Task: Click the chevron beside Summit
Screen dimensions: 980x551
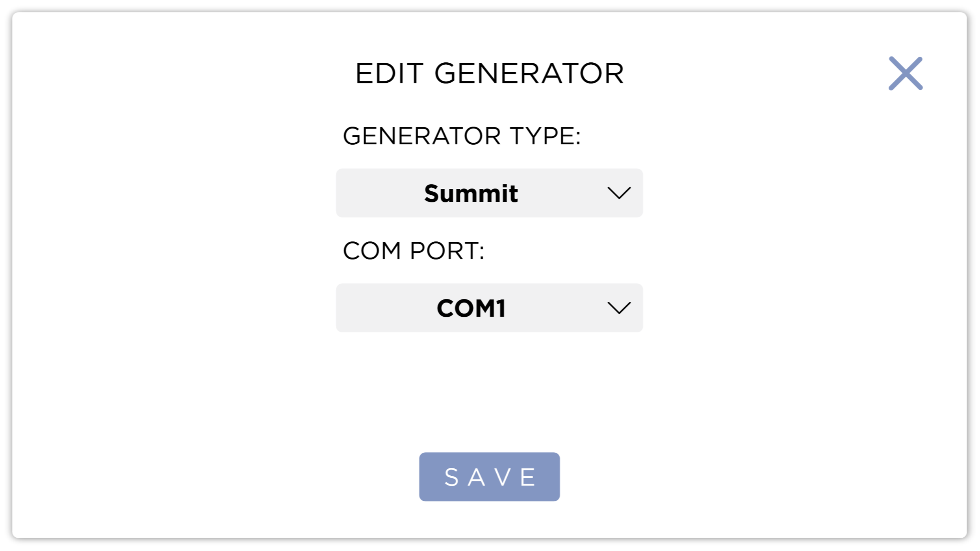Action: click(619, 193)
